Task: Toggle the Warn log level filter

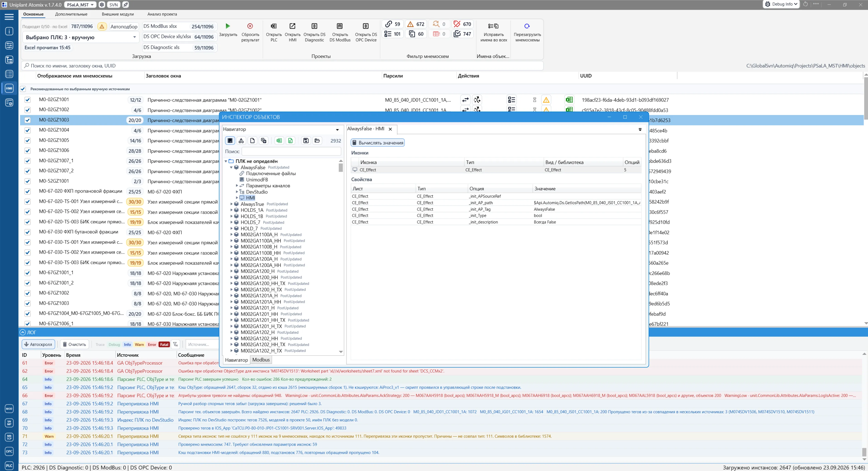Action: coord(139,344)
